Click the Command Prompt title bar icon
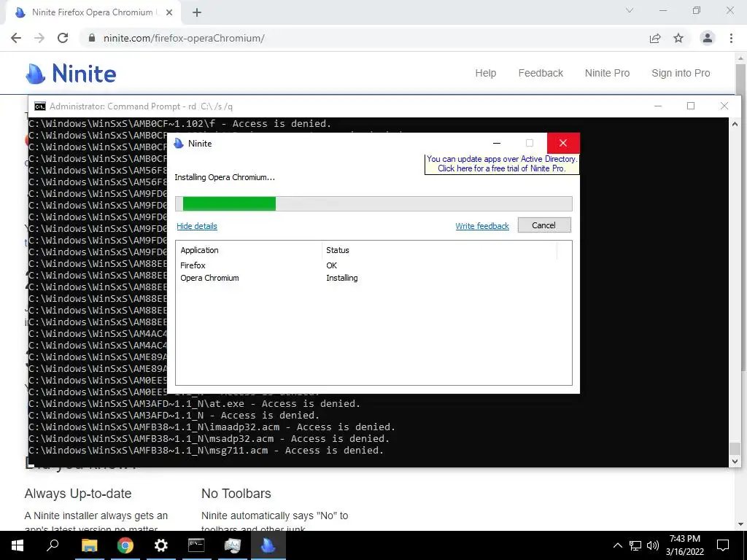This screenshot has height=560, width=747. 40,106
